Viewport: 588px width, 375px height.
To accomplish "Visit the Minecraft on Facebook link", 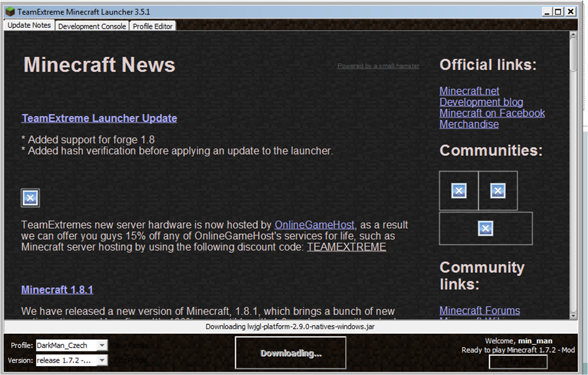I will tap(492, 113).
